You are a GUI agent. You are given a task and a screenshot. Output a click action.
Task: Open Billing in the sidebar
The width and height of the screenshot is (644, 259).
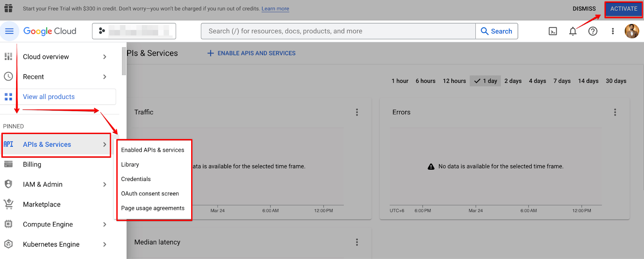point(32,164)
